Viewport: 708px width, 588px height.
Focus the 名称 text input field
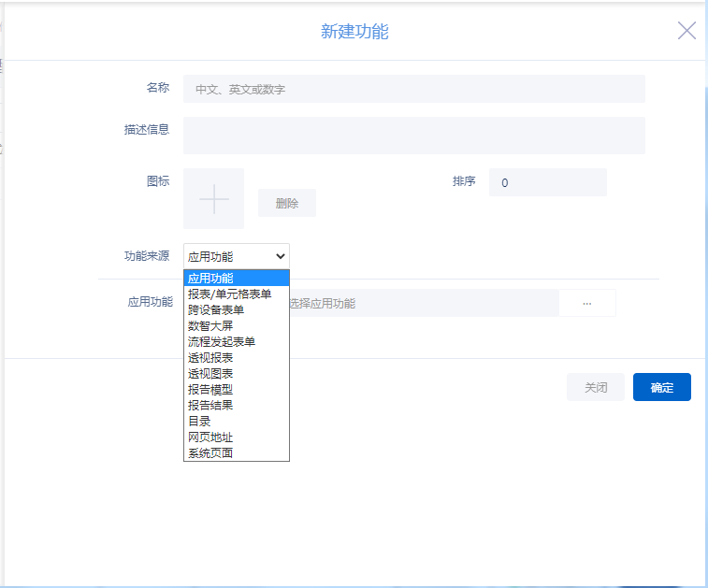click(x=413, y=90)
